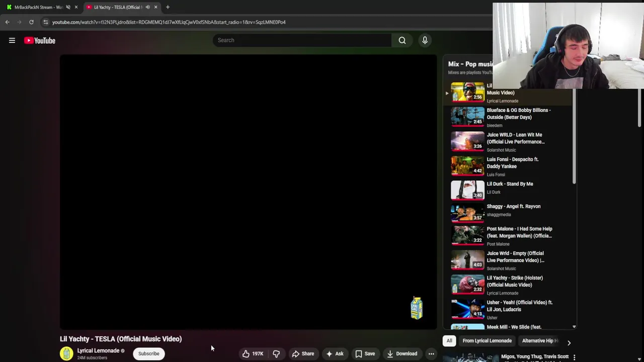Play Lil Durk Stand By Me thumbnail
Screen dimensions: 644x362
(x=467, y=190)
